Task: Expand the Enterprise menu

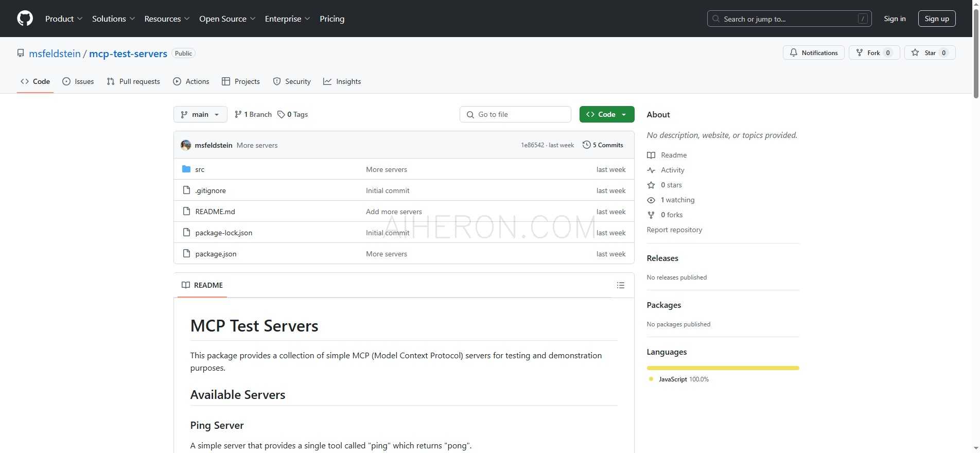Action: (x=287, y=19)
